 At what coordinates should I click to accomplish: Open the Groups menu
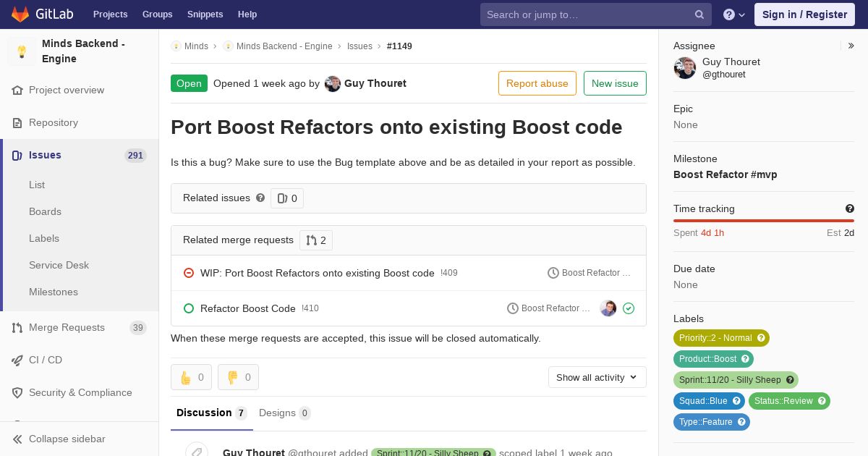(x=157, y=14)
